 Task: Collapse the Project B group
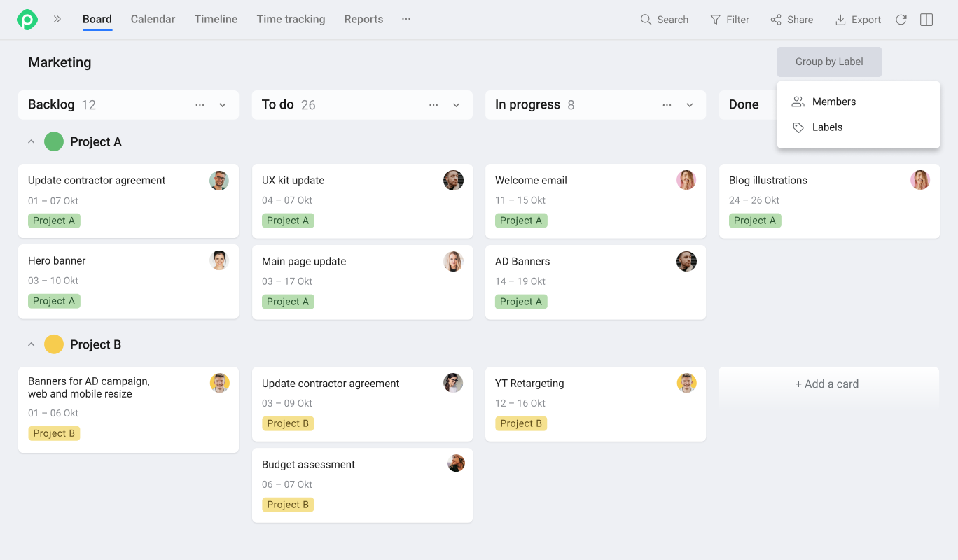31,345
